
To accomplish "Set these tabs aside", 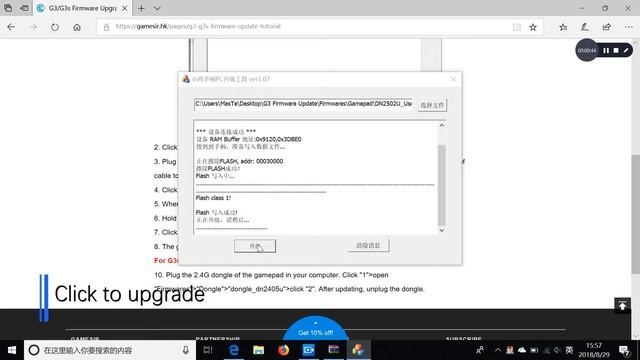I will (24, 8).
